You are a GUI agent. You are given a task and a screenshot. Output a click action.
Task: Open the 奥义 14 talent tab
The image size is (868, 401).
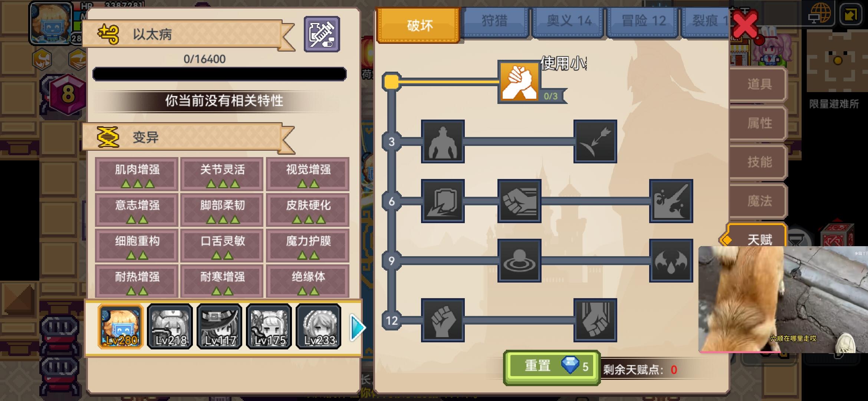pos(569,21)
